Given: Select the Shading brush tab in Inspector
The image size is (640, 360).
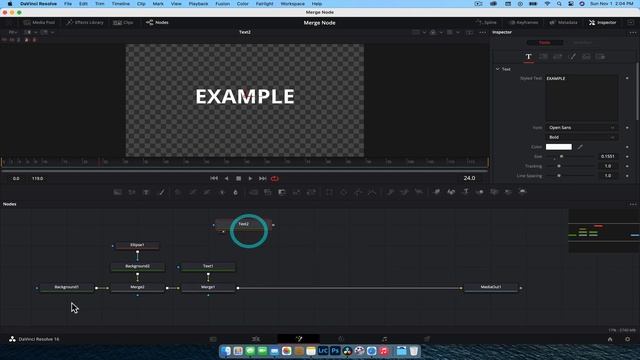Looking at the screenshot, I should [x=572, y=57].
